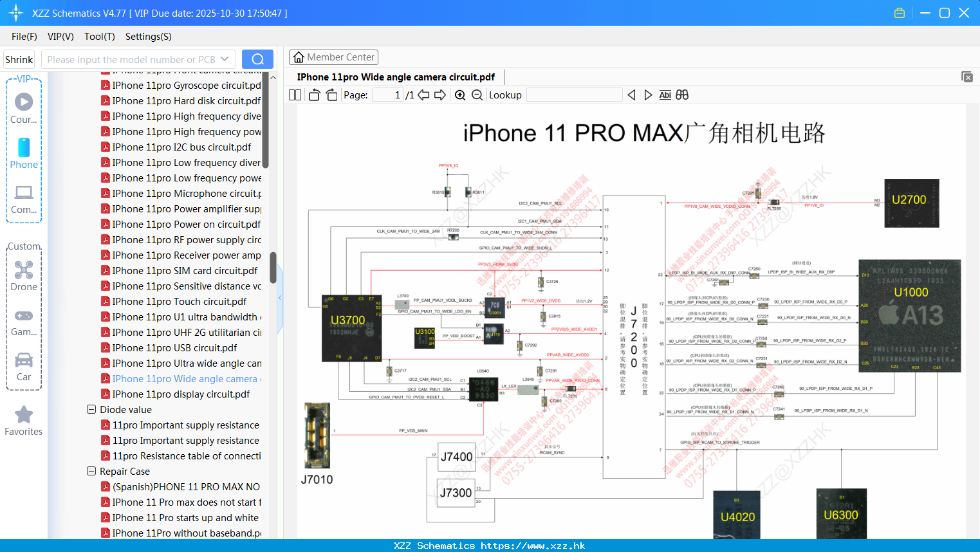Viewport: 980px width, 552px height.
Task: Collapse the Diode value tree node
Action: 91,409
